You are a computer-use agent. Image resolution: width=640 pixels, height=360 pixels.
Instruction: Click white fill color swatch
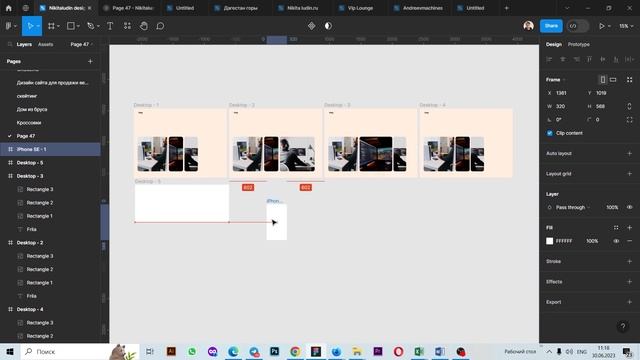tap(549, 241)
